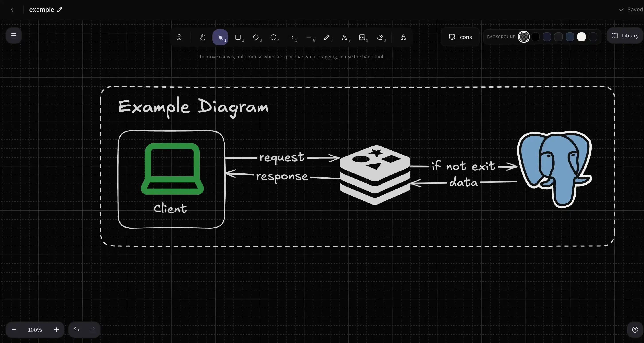Select the Example Diagram title text

(x=193, y=107)
